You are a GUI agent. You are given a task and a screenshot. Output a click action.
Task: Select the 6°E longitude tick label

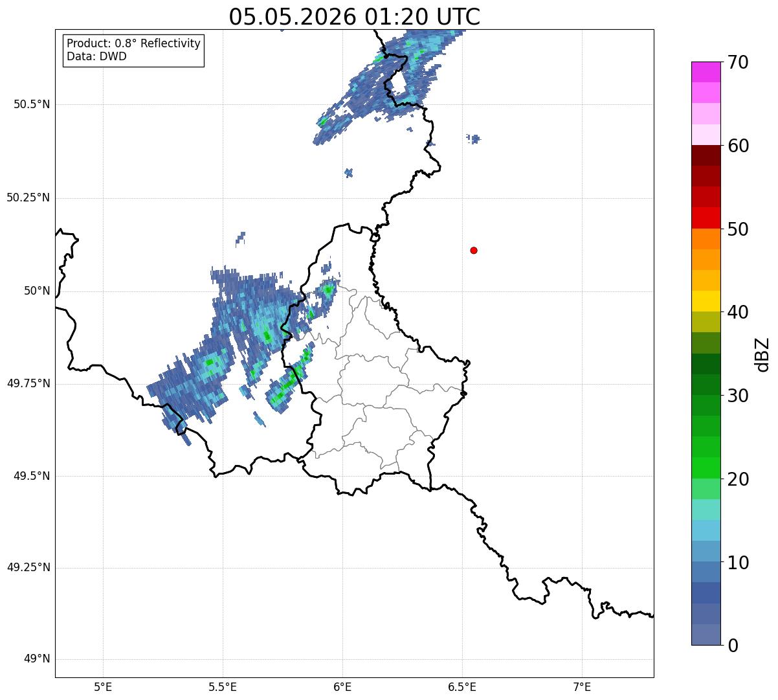[x=342, y=687]
